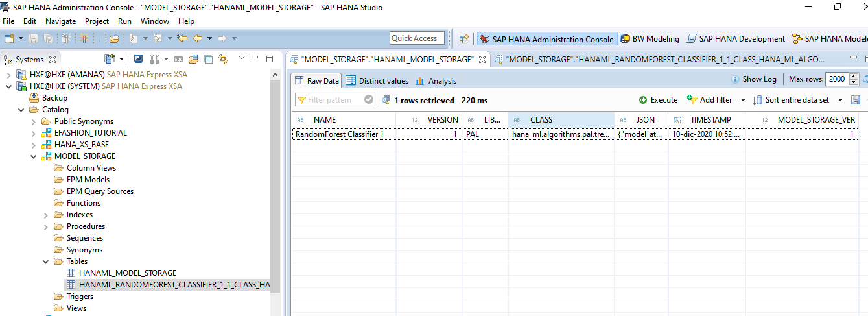This screenshot has width=868, height=316.
Task: Click the tools wrench icon in Systems view
Action: [156, 59]
